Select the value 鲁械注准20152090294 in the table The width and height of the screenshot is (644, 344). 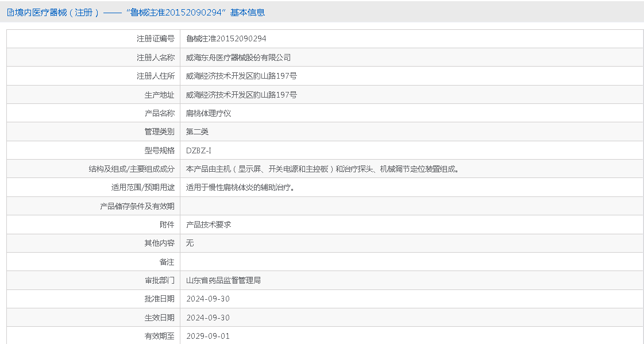click(226, 38)
